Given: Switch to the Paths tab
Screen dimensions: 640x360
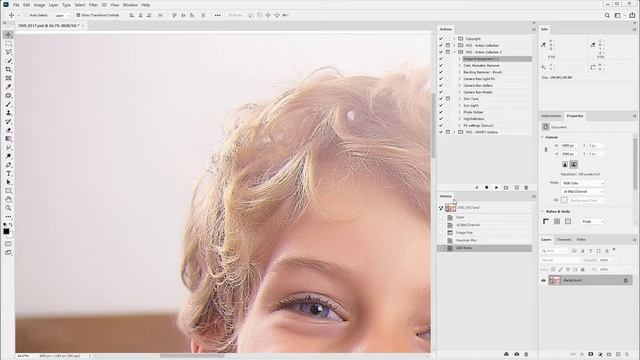Looking at the screenshot, I should [x=581, y=240].
